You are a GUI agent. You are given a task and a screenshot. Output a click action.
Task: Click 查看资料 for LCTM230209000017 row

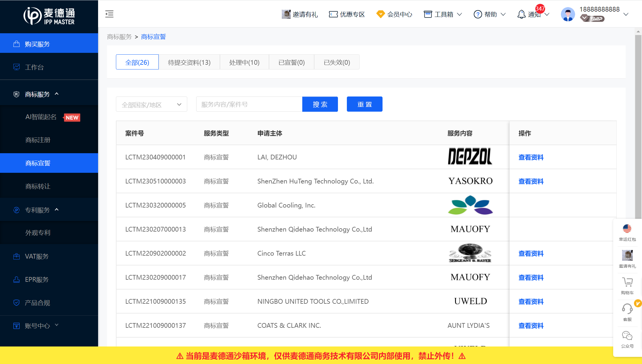tap(531, 277)
